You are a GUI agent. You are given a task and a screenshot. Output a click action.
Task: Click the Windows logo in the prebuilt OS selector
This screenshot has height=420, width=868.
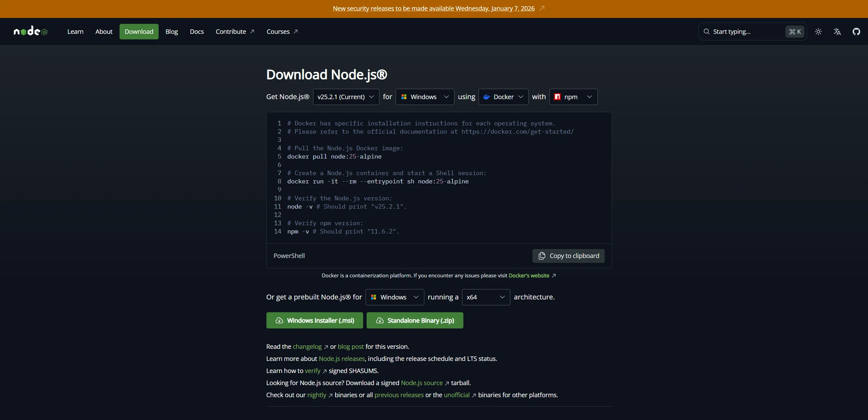point(373,297)
